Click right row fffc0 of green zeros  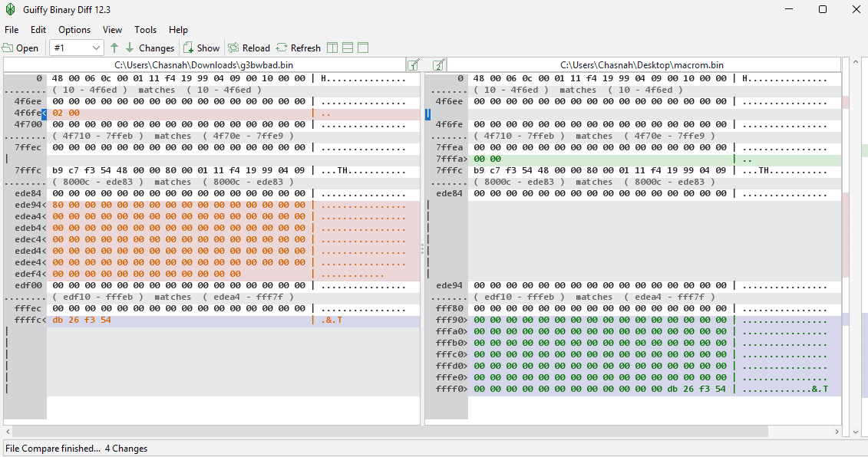pyautogui.click(x=655, y=354)
